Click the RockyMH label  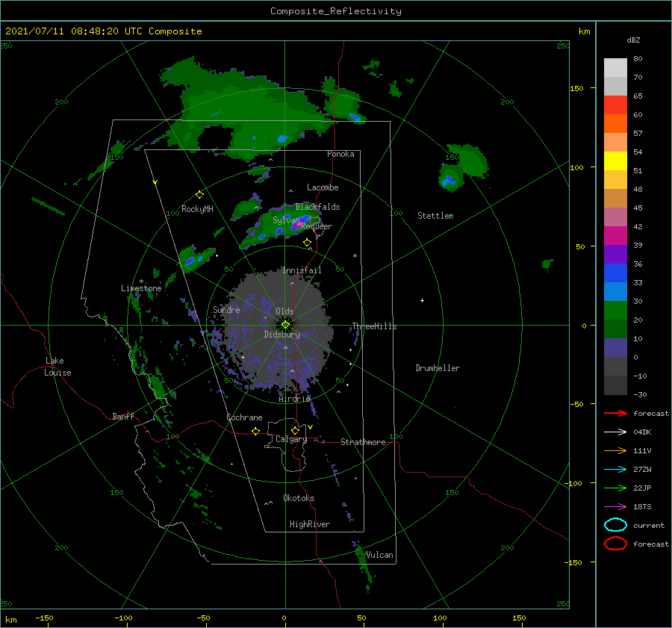coord(197,209)
